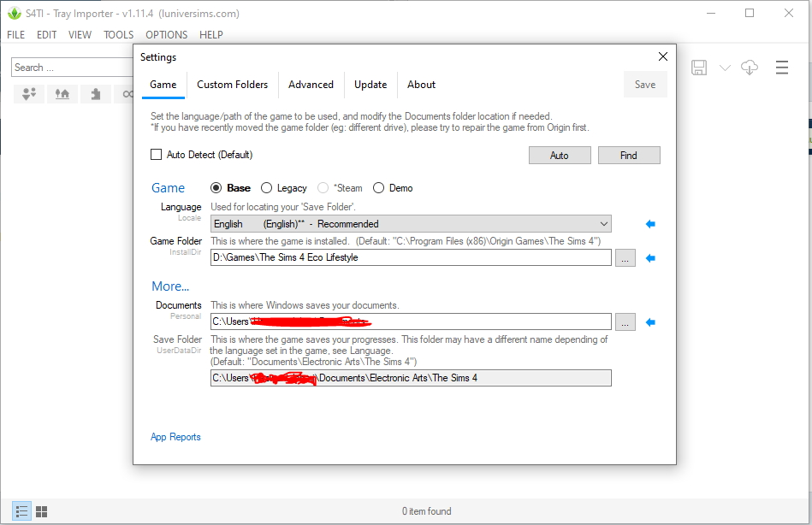Click the Game Folder path field
This screenshot has width=812, height=525.
(411, 258)
